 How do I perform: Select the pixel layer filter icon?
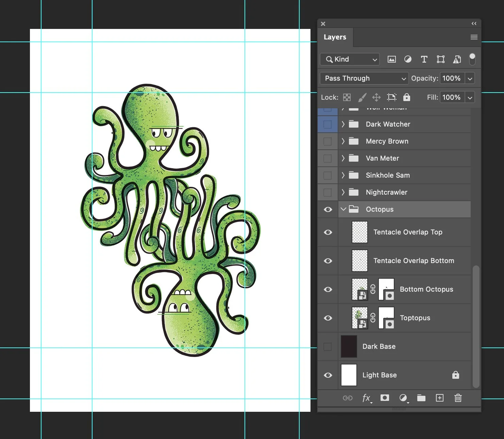tap(391, 59)
